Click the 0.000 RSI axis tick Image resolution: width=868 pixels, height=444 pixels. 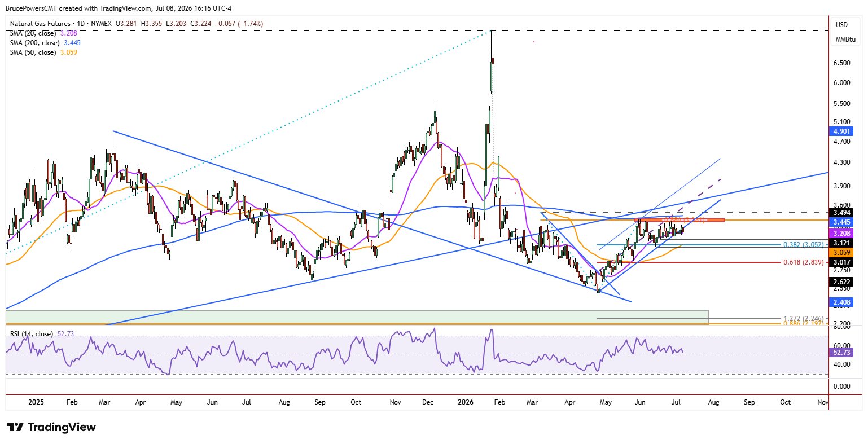[842, 386]
